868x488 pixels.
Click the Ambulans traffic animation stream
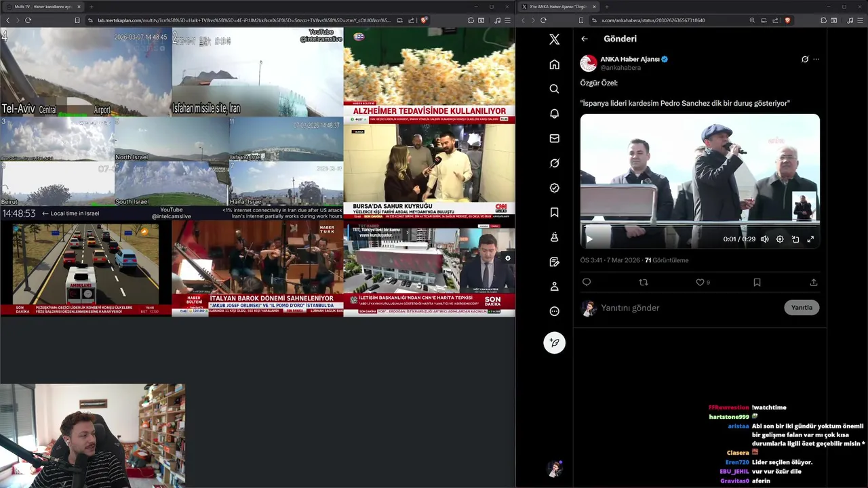coord(85,268)
